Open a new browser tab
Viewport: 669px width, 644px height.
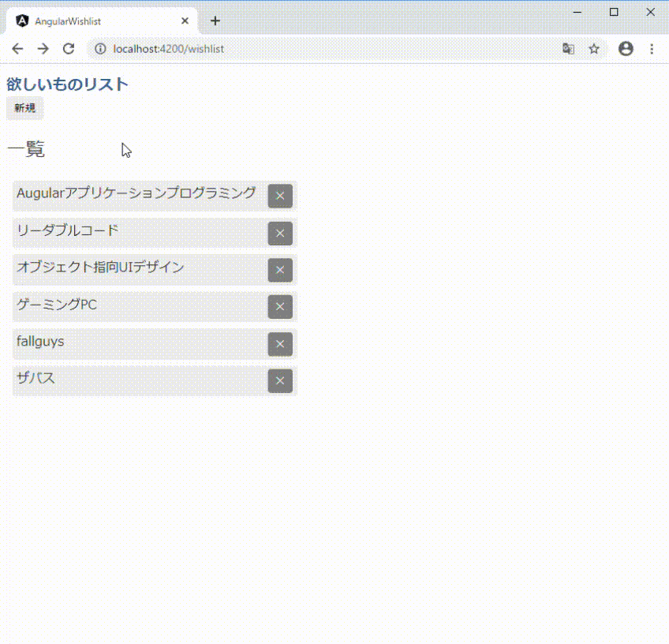(215, 21)
